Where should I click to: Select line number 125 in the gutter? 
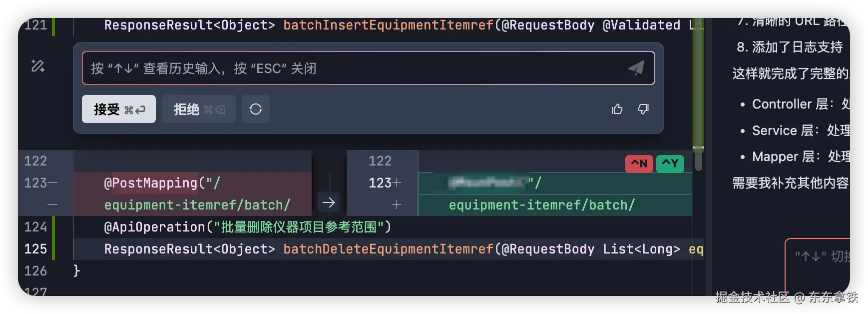coord(35,248)
